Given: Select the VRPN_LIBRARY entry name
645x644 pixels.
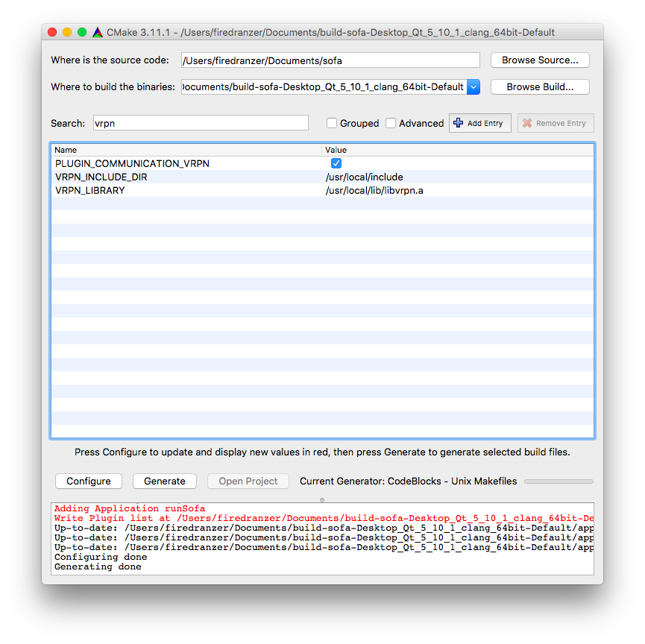Looking at the screenshot, I should pyautogui.click(x=89, y=190).
